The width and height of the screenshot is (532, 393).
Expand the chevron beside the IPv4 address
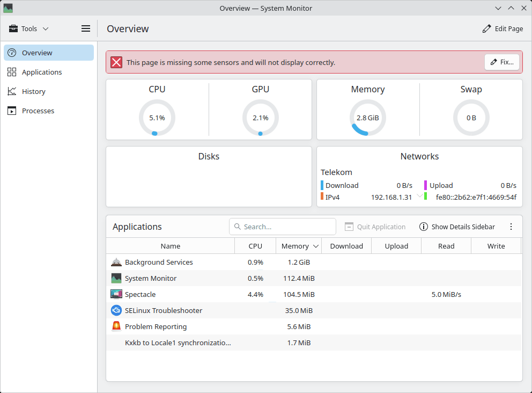419,196
